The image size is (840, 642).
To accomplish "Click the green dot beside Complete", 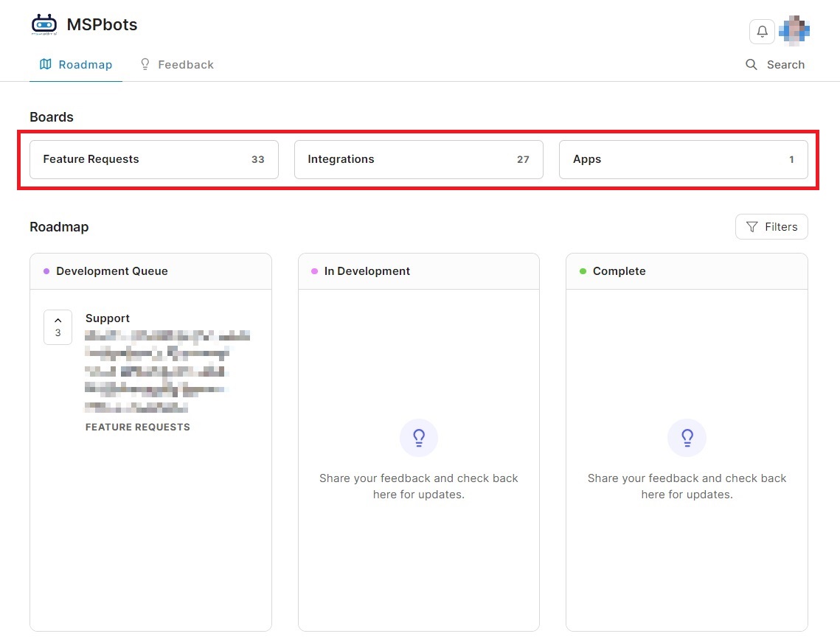I will point(583,271).
